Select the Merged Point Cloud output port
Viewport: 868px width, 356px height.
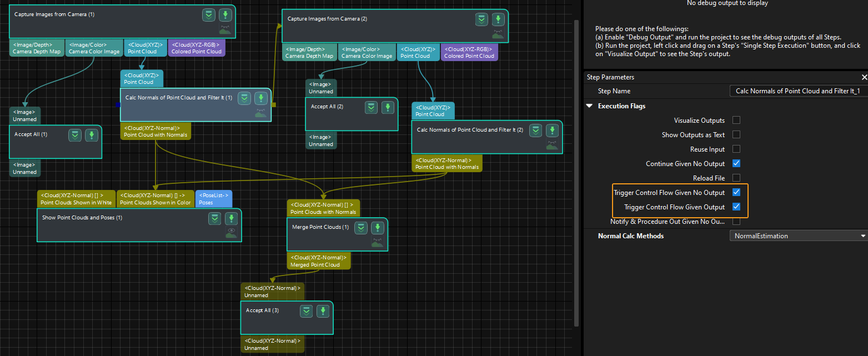coord(319,261)
